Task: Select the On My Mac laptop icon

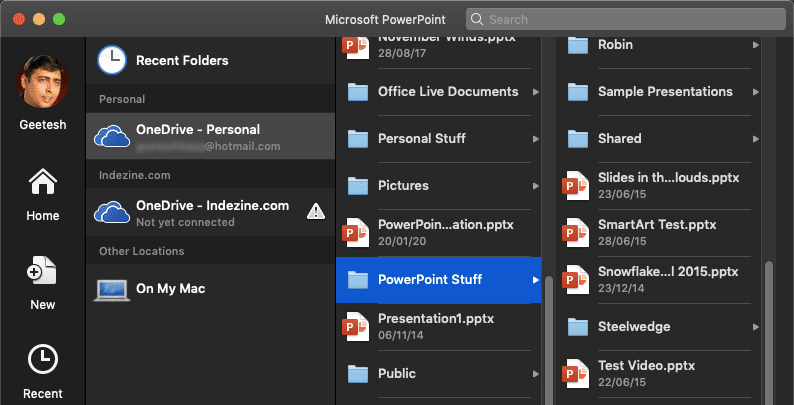Action: point(112,290)
